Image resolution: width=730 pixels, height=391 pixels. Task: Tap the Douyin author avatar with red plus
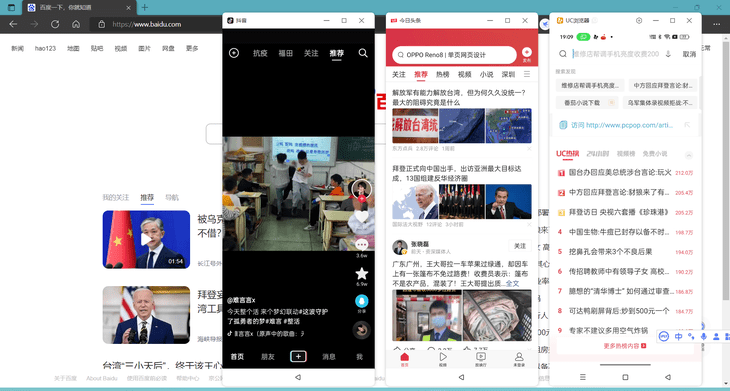(362, 190)
